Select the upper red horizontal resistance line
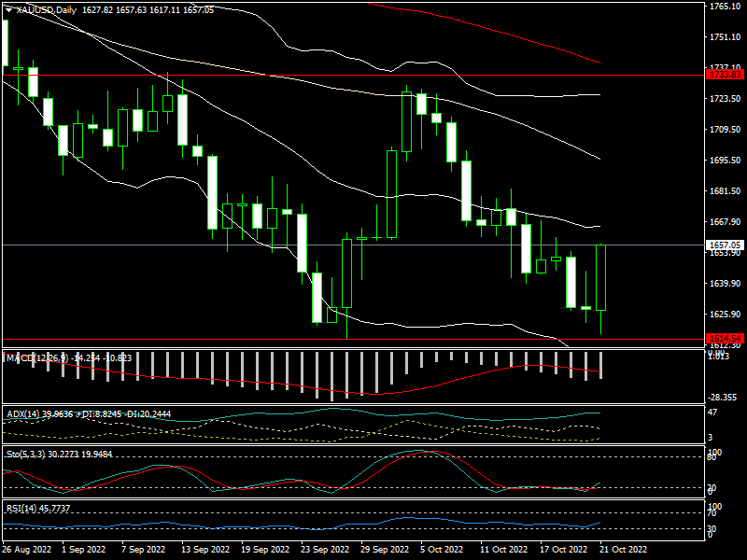747x560 pixels. pyautogui.click(x=280, y=75)
